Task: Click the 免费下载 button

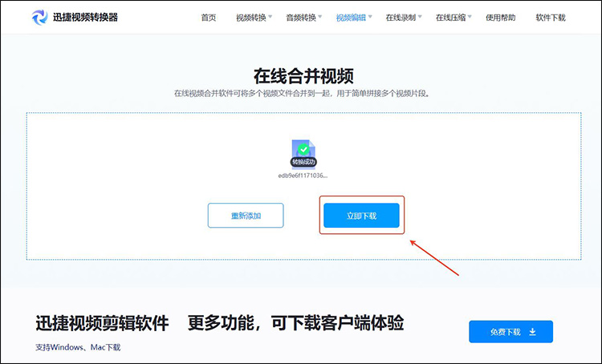Action: (510, 332)
